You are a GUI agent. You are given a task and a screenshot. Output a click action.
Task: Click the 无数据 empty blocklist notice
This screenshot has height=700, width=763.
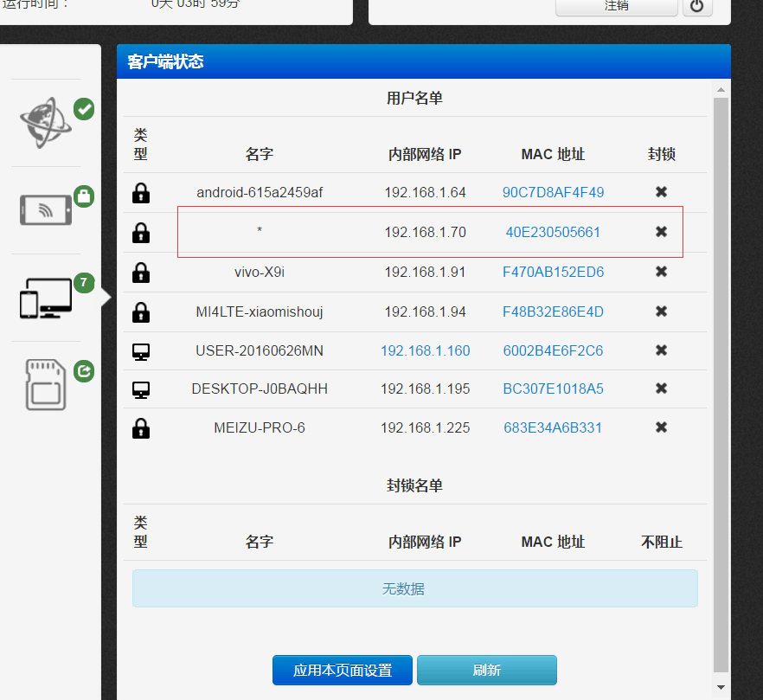click(x=415, y=588)
